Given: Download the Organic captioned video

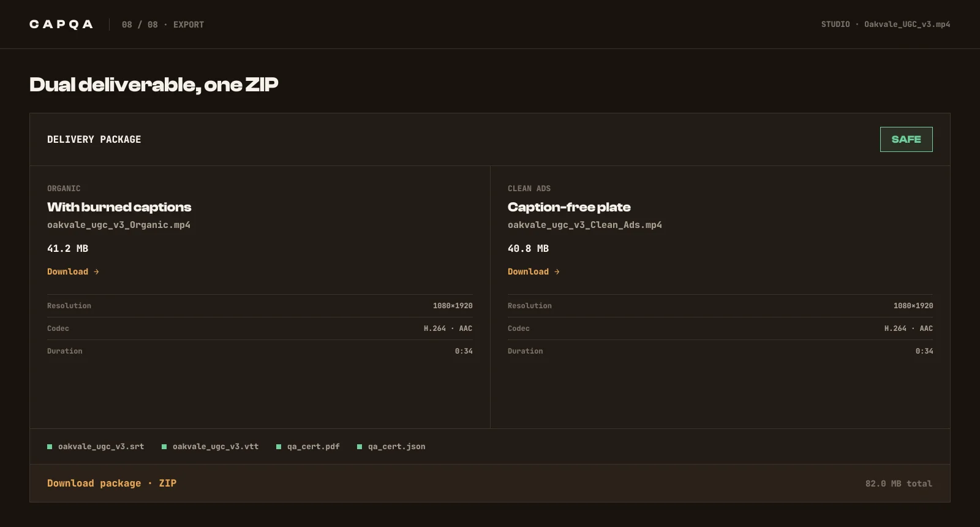Looking at the screenshot, I should pos(73,271).
